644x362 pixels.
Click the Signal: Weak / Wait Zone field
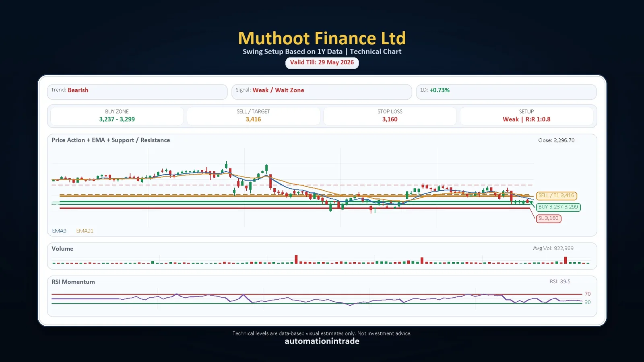click(322, 91)
